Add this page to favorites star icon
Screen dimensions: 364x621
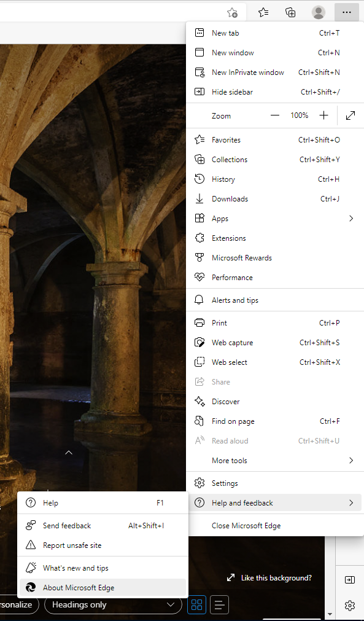pos(232,13)
